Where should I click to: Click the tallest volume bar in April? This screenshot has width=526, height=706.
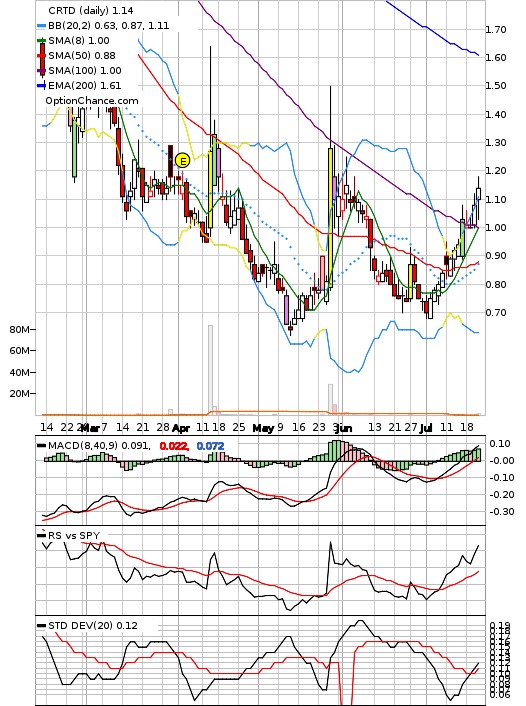coord(210,370)
